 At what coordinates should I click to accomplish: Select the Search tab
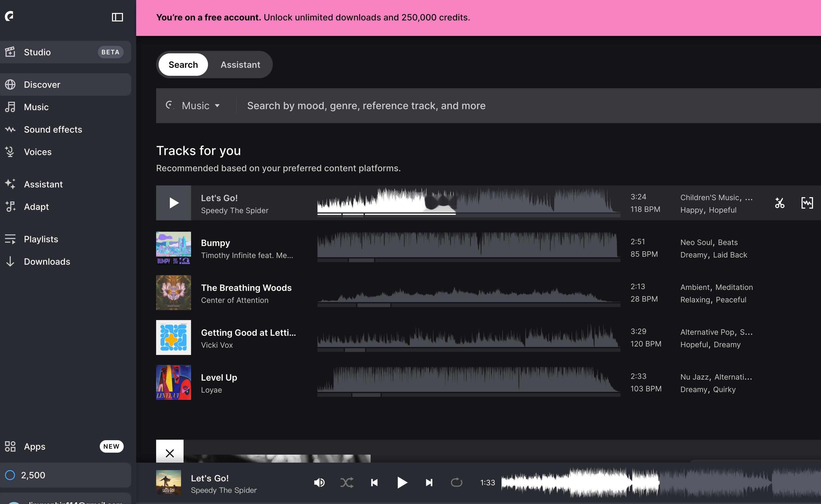183,65
